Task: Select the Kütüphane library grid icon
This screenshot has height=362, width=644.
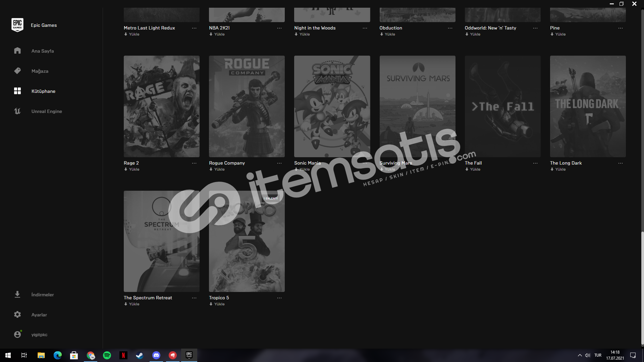Action: tap(17, 91)
